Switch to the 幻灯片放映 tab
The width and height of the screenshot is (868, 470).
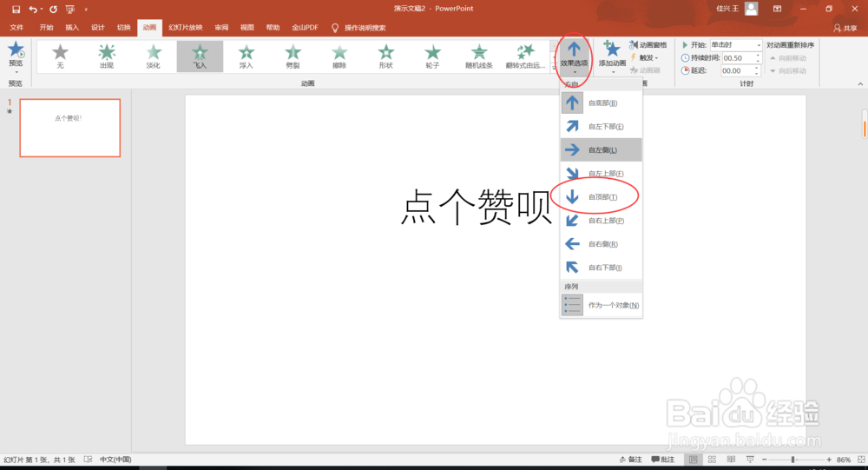186,27
